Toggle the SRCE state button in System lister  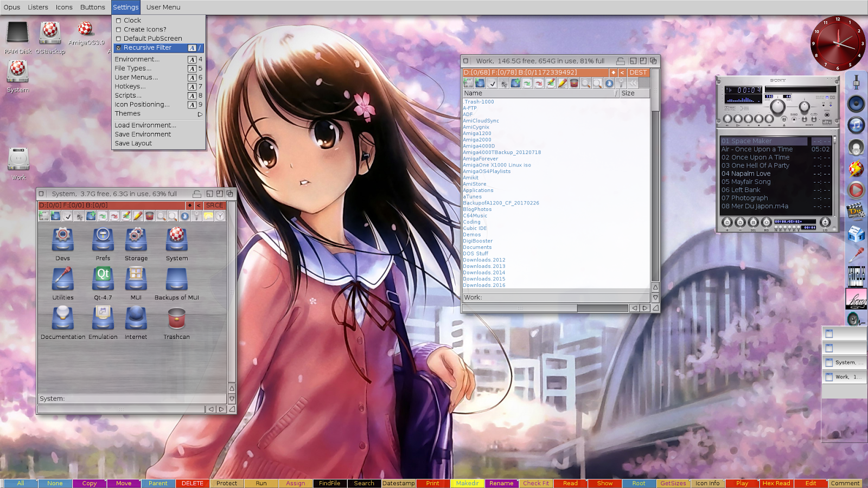(x=215, y=206)
